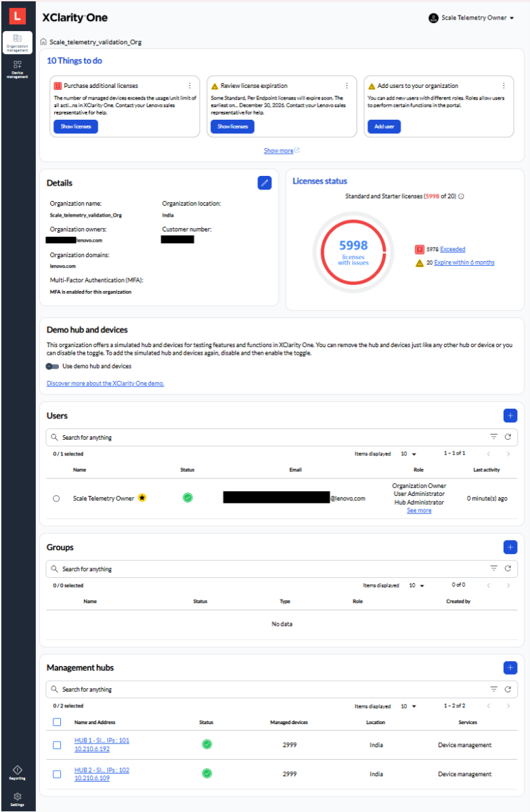The height and width of the screenshot is (812, 530).
Task: Click the Lenovo logo icon
Action: 18,17
